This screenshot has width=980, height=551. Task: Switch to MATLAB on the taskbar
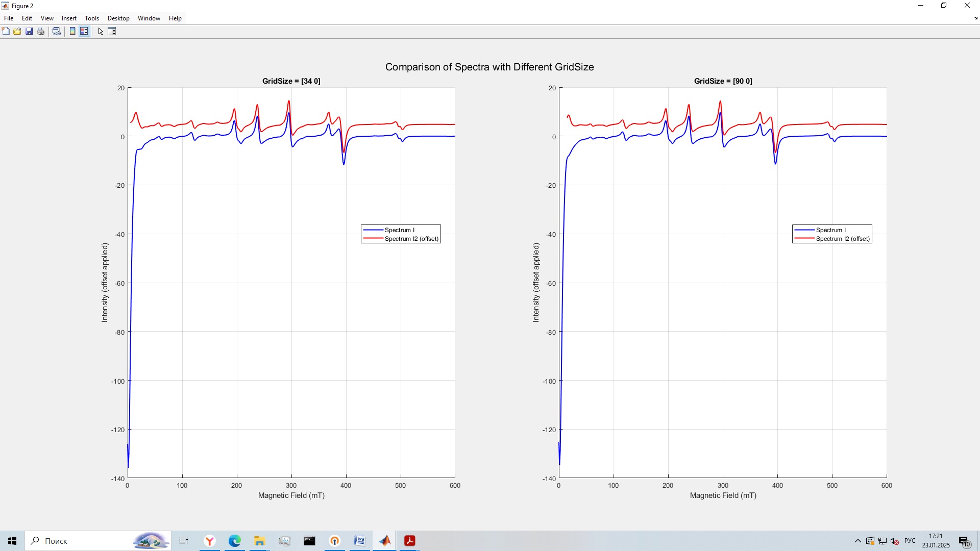coord(385,541)
